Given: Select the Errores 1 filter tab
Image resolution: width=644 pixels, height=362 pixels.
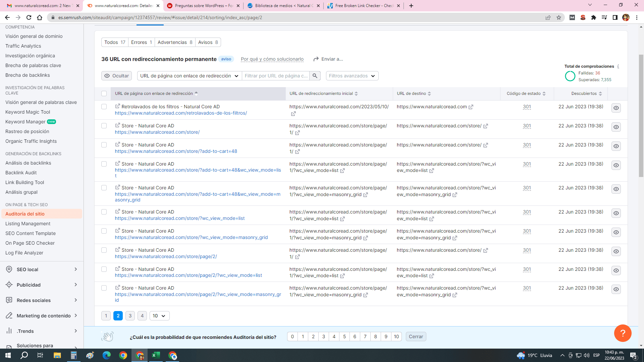Looking at the screenshot, I should [x=142, y=42].
